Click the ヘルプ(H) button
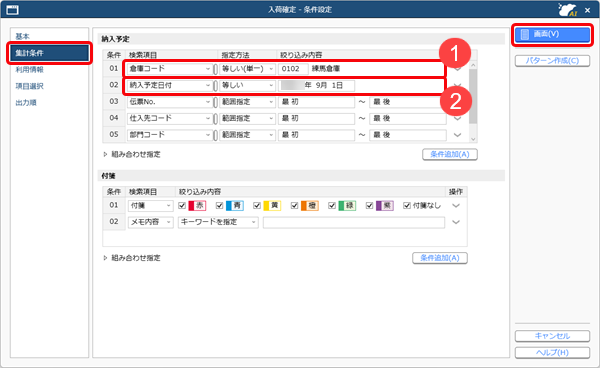The height and width of the screenshot is (368, 600). [552, 353]
